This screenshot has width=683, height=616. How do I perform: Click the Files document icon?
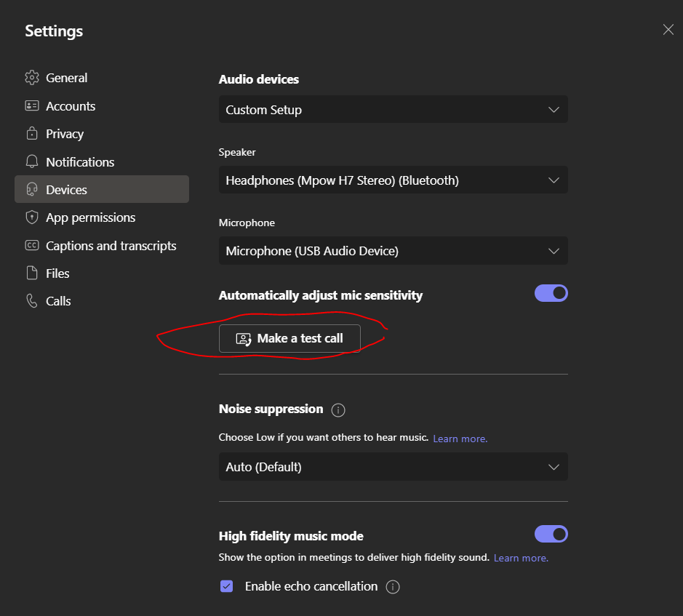pyautogui.click(x=31, y=273)
